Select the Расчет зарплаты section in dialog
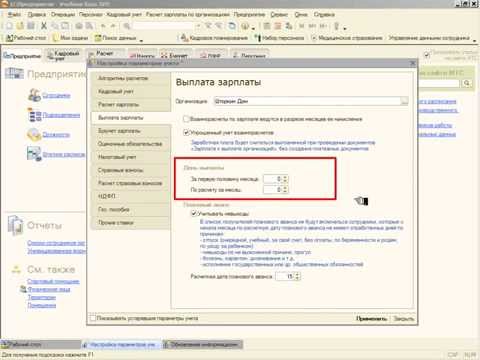The height and width of the screenshot is (360, 480). (x=131, y=104)
